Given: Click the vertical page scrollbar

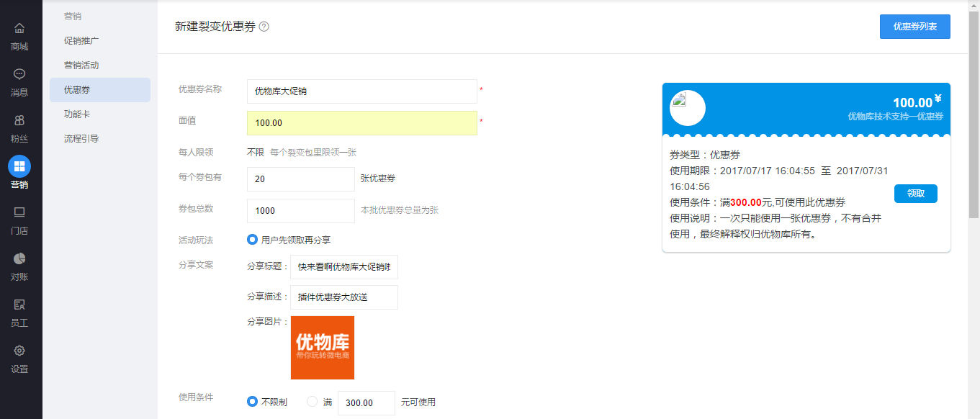Looking at the screenshot, I should click(974, 115).
